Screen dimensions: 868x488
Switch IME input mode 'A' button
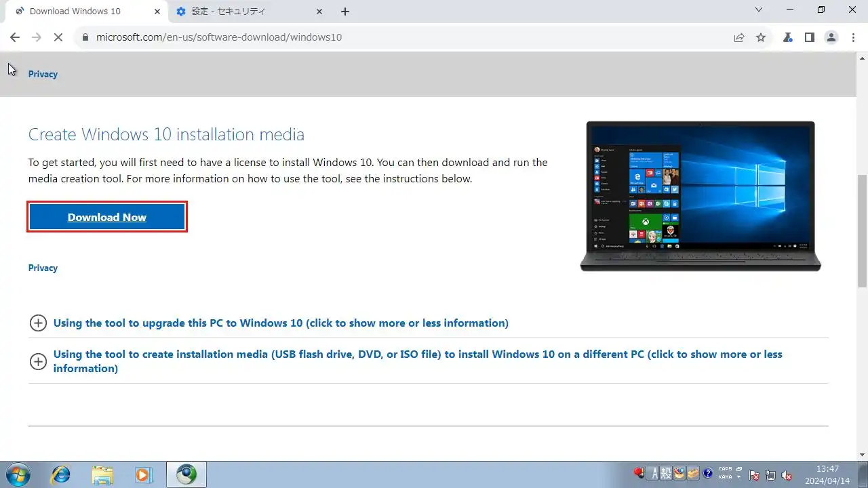[x=652, y=473]
